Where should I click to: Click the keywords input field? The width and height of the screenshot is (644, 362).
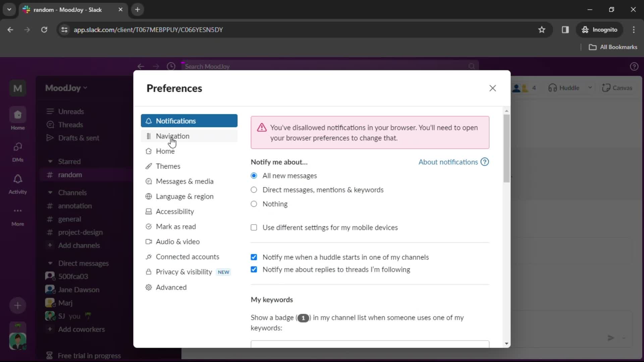(x=369, y=344)
